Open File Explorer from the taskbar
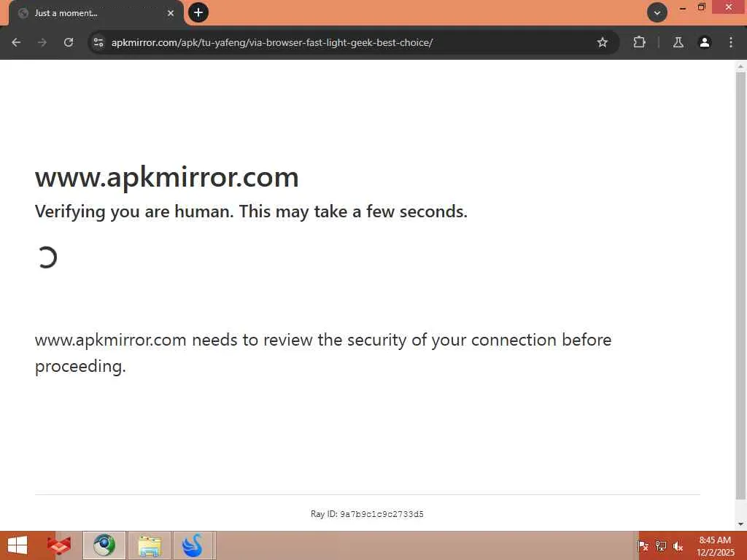Viewport: 747px width, 560px height. [149, 545]
